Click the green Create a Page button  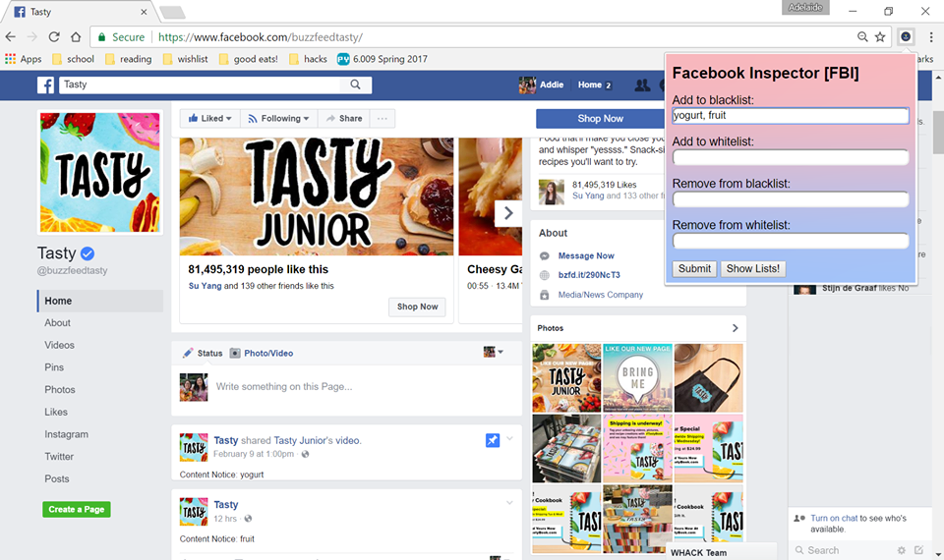(x=77, y=509)
